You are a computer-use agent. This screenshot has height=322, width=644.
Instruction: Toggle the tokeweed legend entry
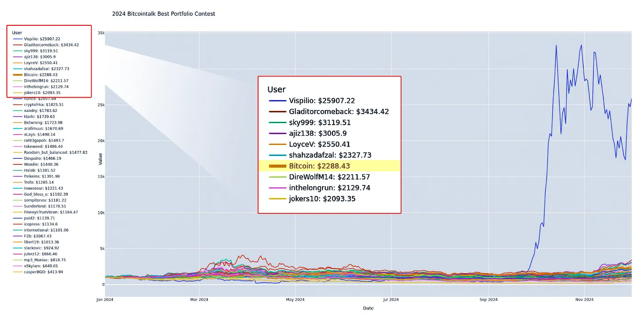tap(38, 146)
